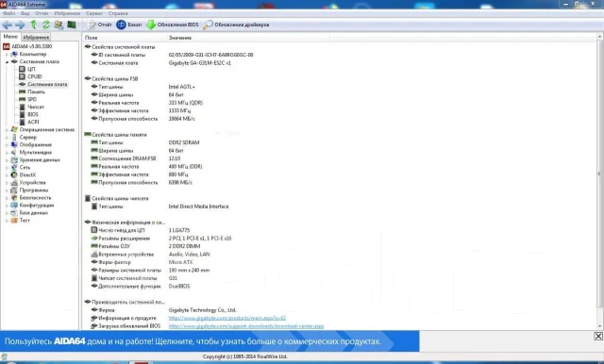This screenshot has height=364, width=604.
Task: Select the BIOS chip icon in the tree
Action: (x=22, y=114)
